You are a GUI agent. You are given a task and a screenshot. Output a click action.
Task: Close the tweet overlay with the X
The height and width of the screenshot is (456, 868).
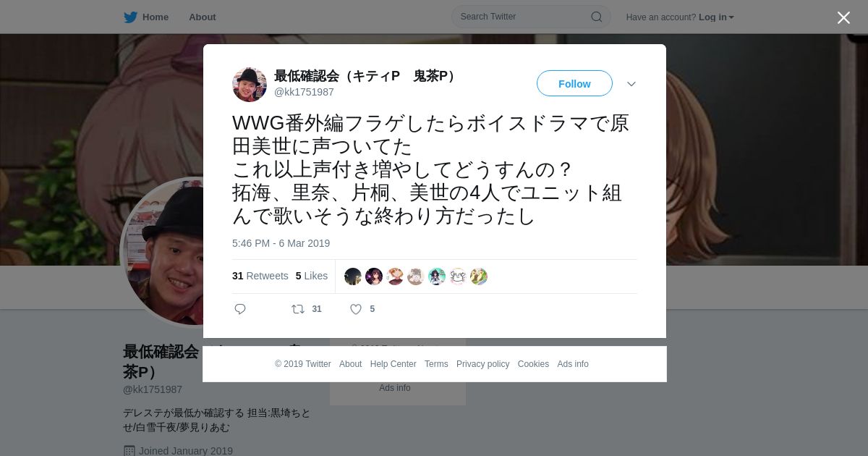(x=843, y=17)
